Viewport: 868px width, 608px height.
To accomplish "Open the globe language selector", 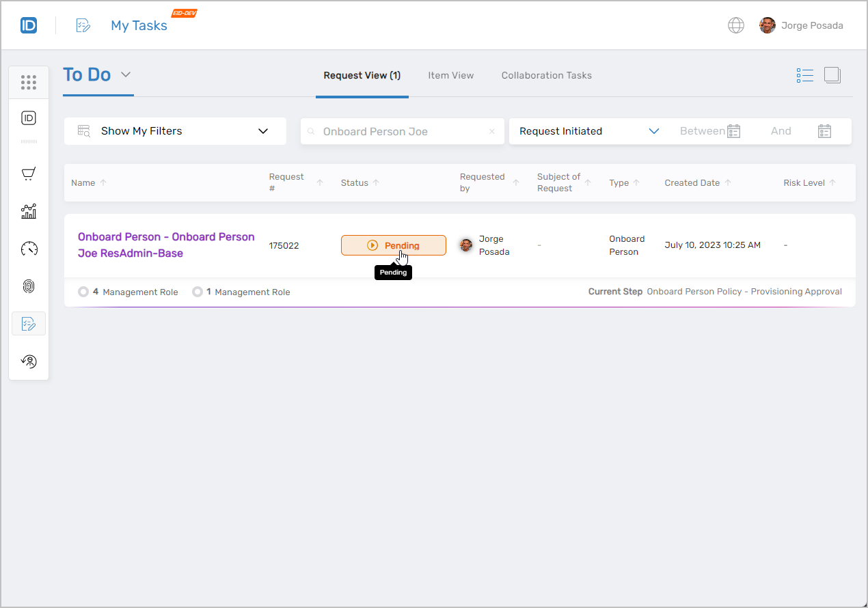I will (735, 25).
